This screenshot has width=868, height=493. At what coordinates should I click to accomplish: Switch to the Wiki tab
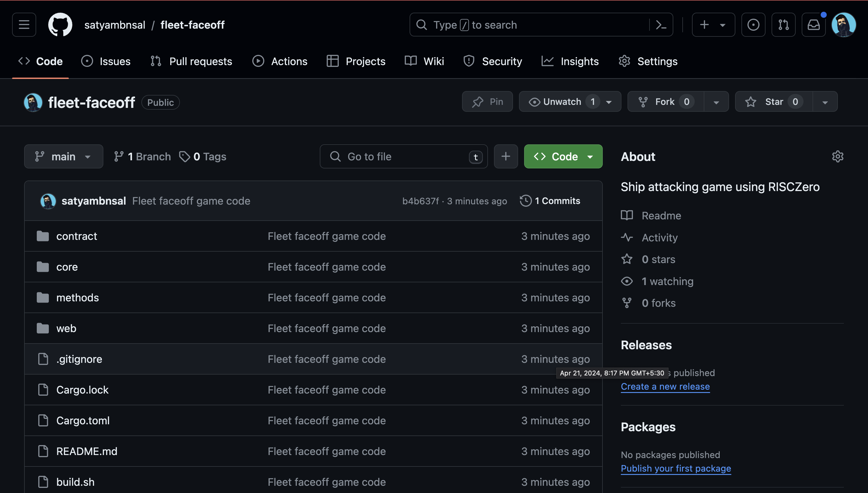coord(424,61)
